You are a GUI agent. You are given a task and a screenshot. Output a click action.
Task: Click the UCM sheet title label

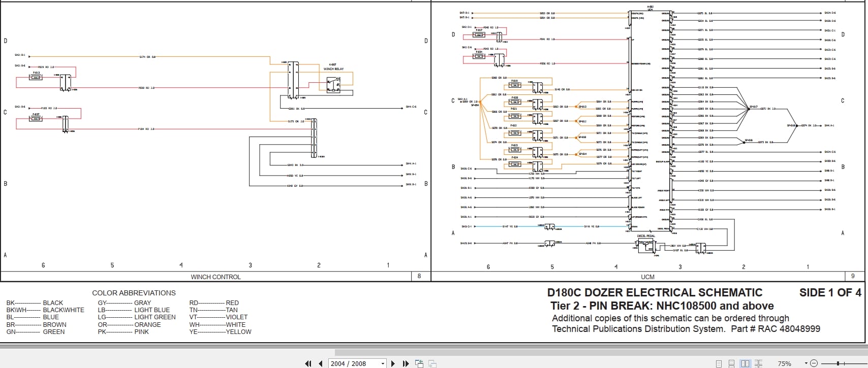[647, 277]
